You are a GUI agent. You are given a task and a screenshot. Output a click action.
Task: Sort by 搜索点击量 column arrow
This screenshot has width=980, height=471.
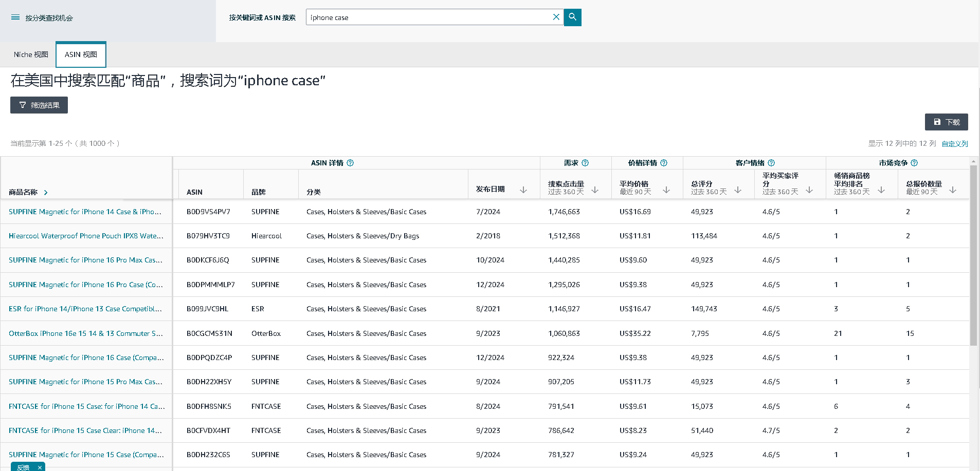tap(595, 190)
